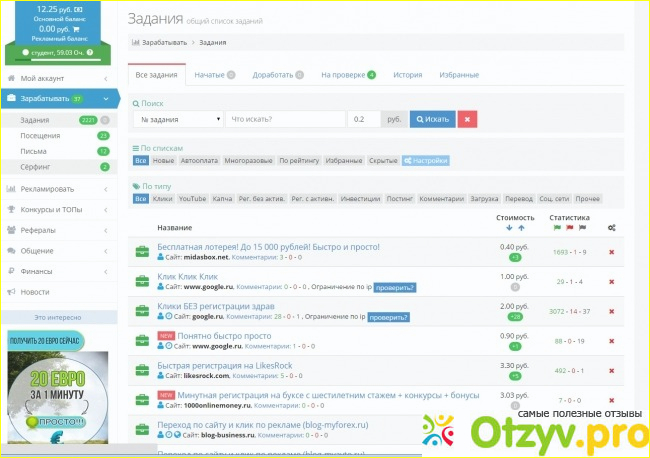Viewport: 650px width, 458px height.
Task: Click the red reset search X button
Action: (x=468, y=119)
